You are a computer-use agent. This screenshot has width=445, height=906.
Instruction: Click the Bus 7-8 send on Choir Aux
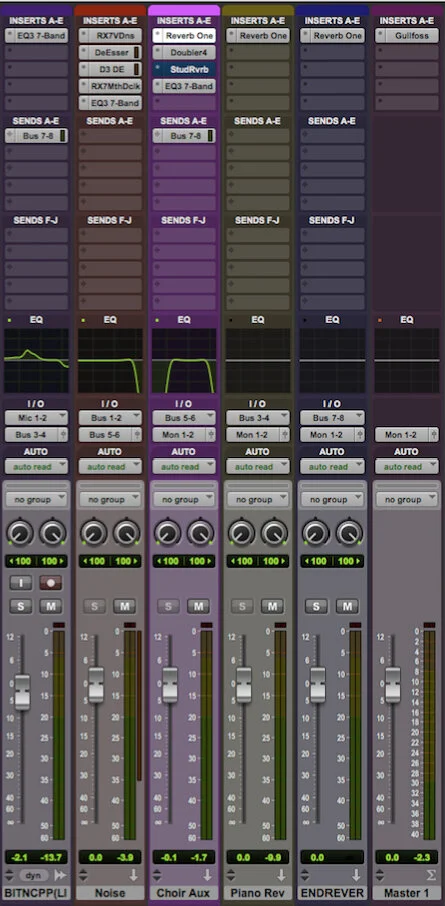(184, 136)
